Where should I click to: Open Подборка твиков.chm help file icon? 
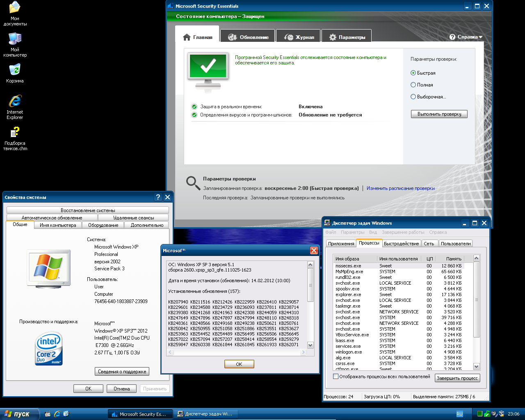(x=15, y=138)
